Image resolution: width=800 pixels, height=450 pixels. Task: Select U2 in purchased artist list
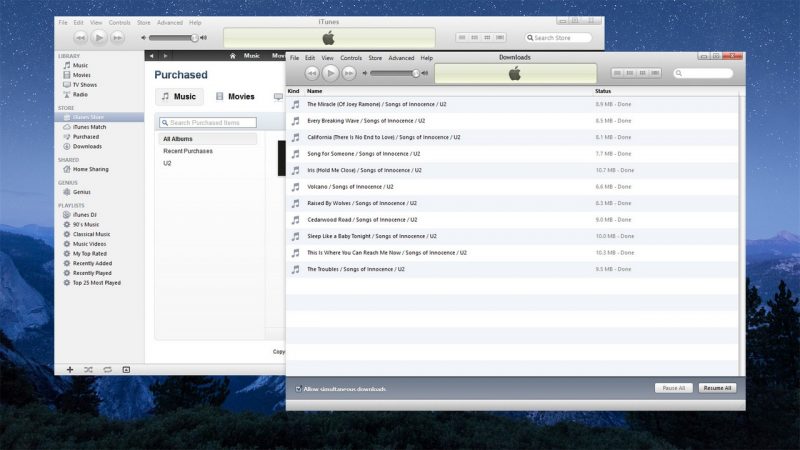click(x=167, y=163)
